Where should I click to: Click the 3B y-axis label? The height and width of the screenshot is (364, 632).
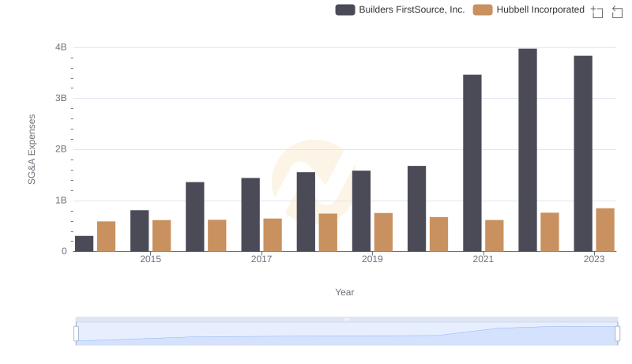pyautogui.click(x=61, y=98)
